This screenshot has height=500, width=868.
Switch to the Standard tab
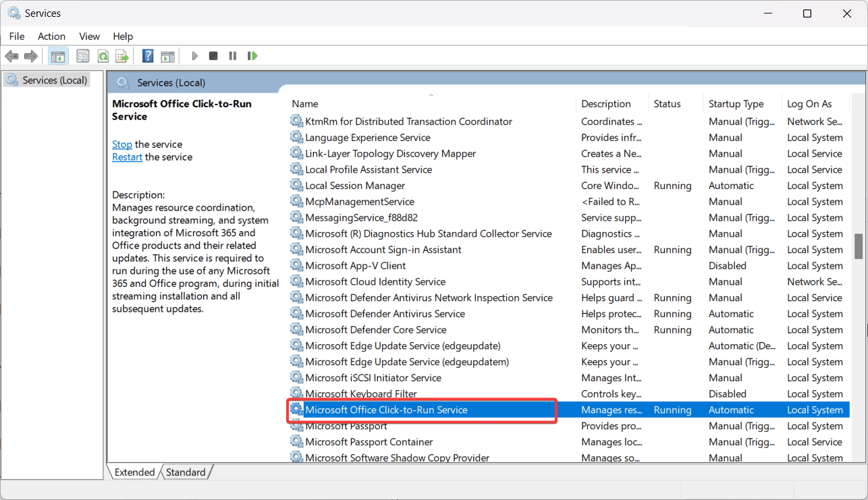[x=186, y=472]
